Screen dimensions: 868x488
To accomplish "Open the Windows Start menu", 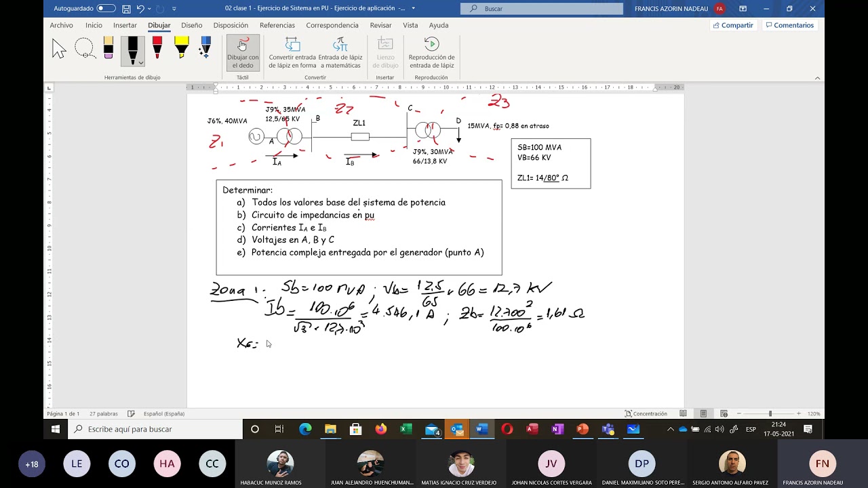I will point(56,429).
